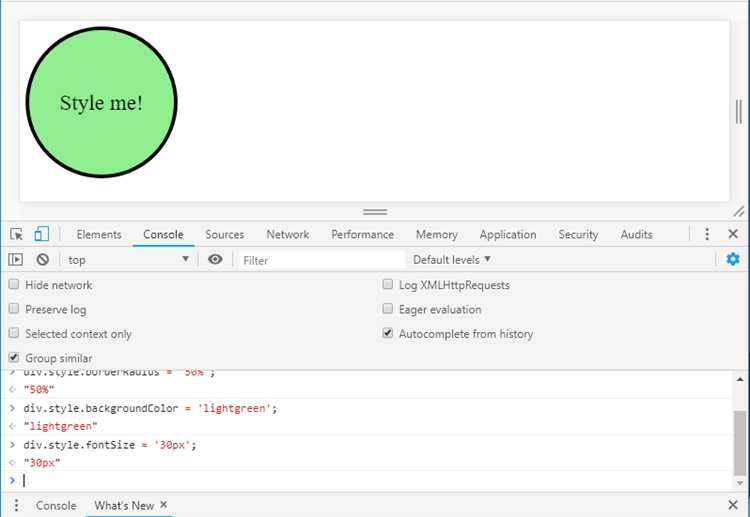
Task: Enable the Hide network checkbox
Action: 14,285
